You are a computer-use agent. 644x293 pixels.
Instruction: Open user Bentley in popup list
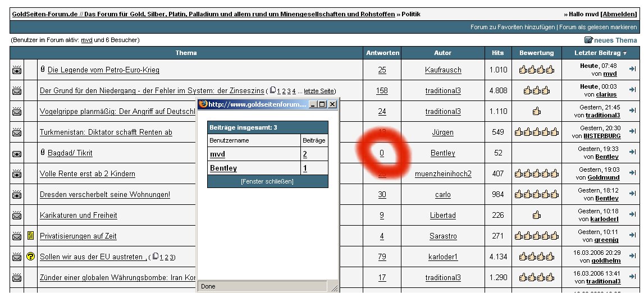point(223,168)
